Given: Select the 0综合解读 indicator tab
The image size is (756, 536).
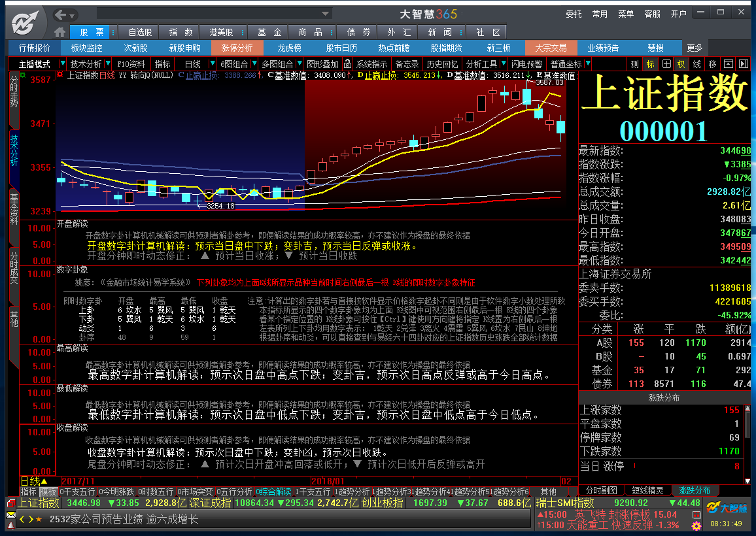Looking at the screenshot, I should pyautogui.click(x=273, y=492).
